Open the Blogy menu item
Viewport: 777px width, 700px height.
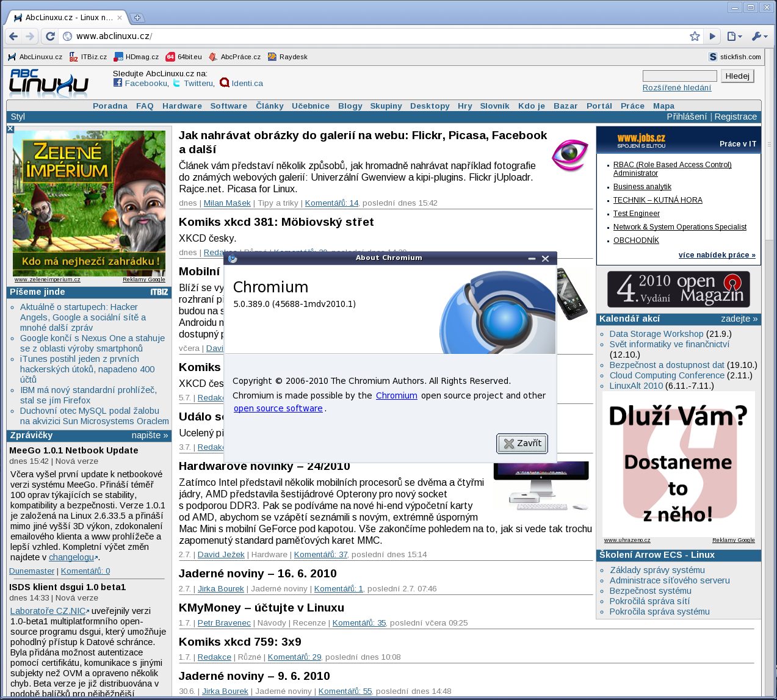[x=350, y=106]
